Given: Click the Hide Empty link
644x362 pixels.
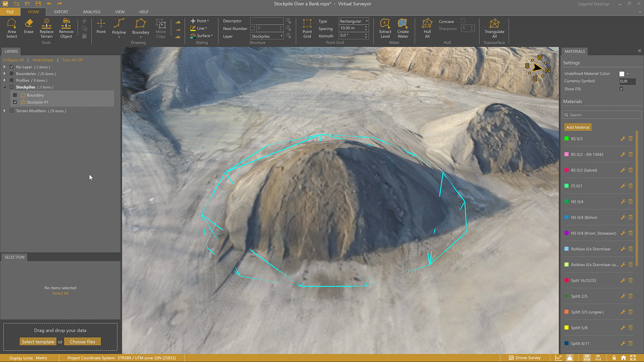Looking at the screenshot, I should click(43, 60).
